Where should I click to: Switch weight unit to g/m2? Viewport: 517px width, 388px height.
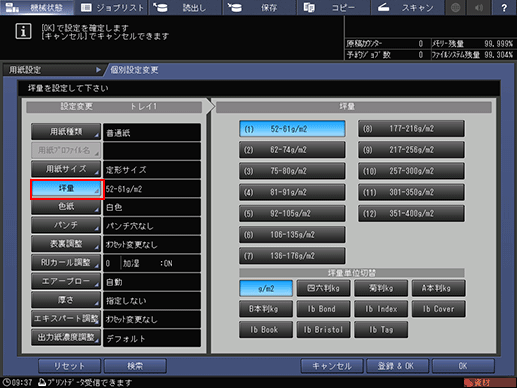point(266,288)
